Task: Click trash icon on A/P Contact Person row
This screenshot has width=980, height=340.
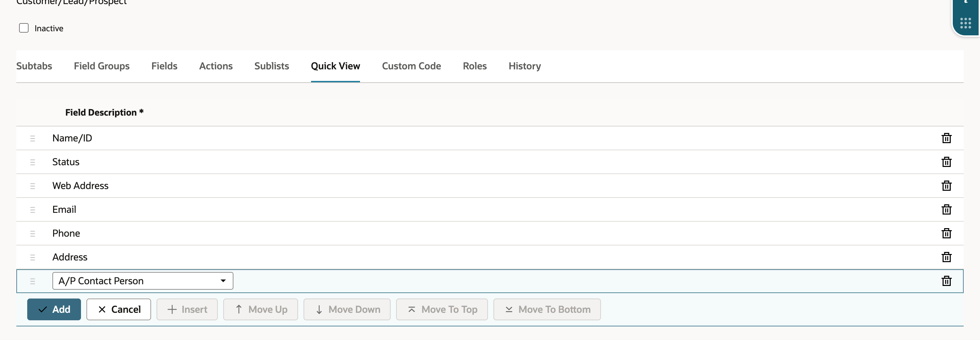Action: [x=946, y=281]
